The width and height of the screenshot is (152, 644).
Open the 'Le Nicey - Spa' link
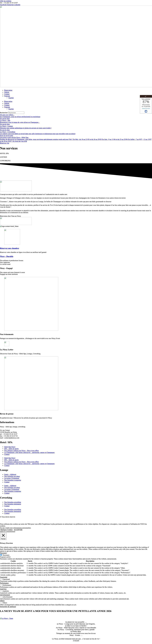pos(5,120)
